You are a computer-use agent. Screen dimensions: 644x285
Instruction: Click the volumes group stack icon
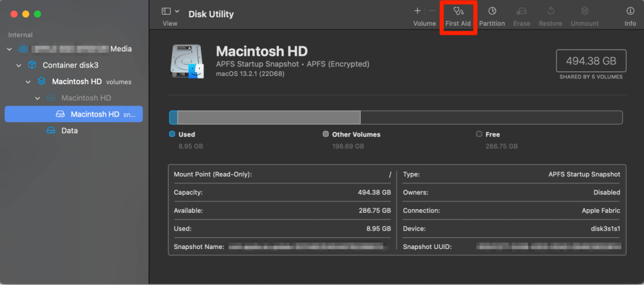(41, 81)
